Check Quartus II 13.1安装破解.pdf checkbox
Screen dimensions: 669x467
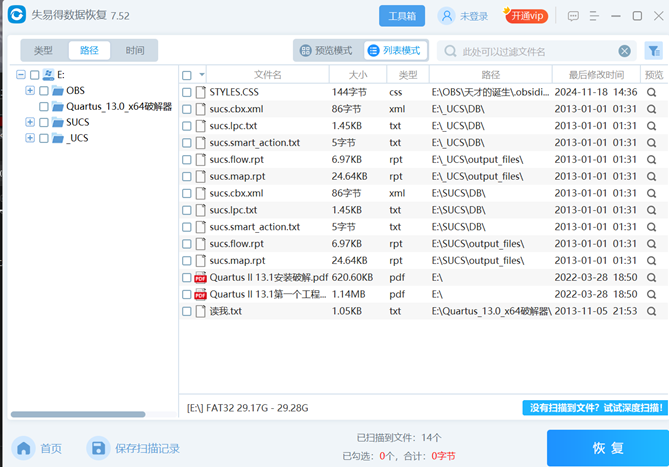point(186,278)
